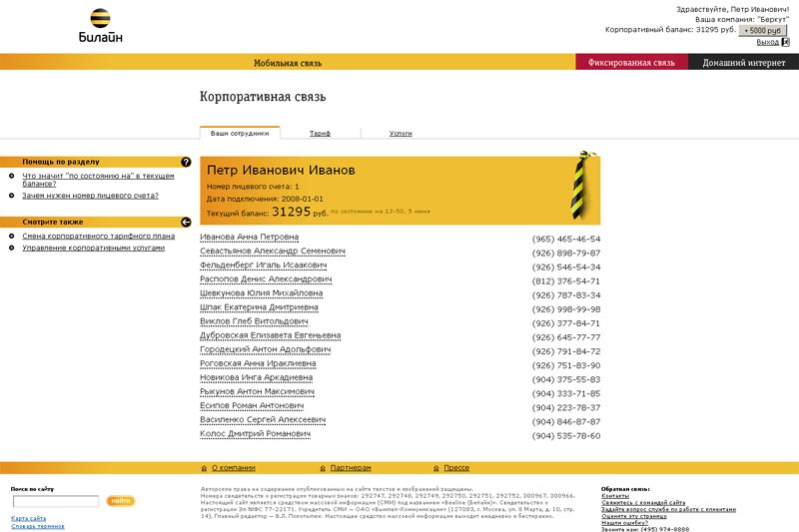Click the customer service question link

click(x=668, y=509)
